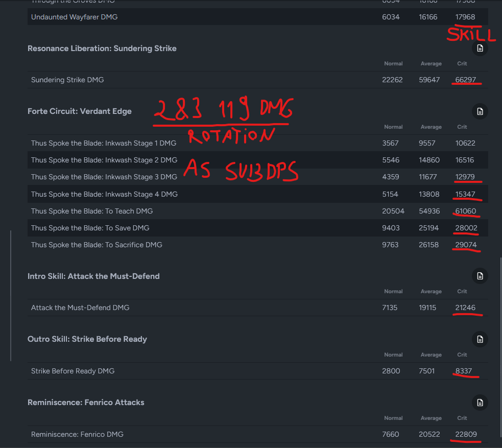Click Crit column header under Sundering Strike
The image size is (502, 448).
point(462,63)
